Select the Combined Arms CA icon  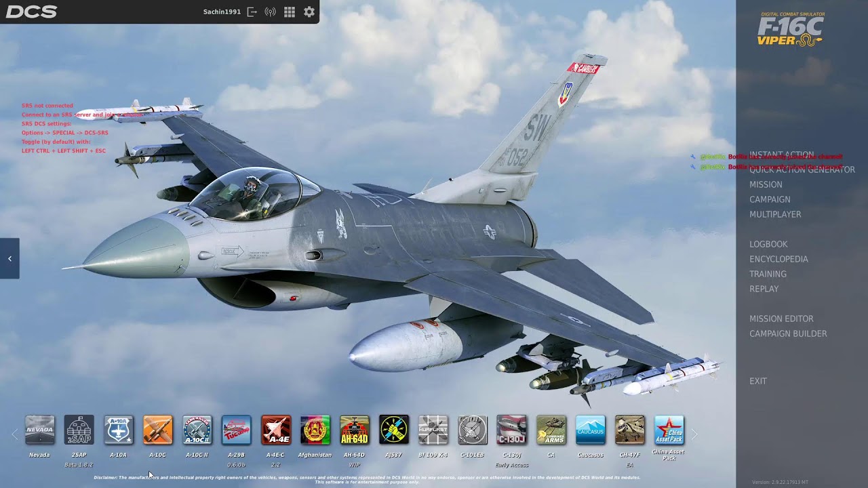point(551,430)
